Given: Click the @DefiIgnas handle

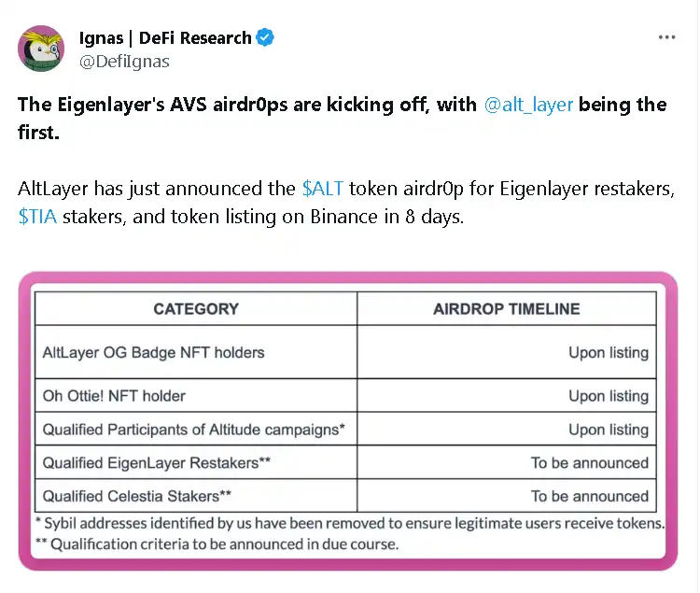Looking at the screenshot, I should (x=124, y=62).
